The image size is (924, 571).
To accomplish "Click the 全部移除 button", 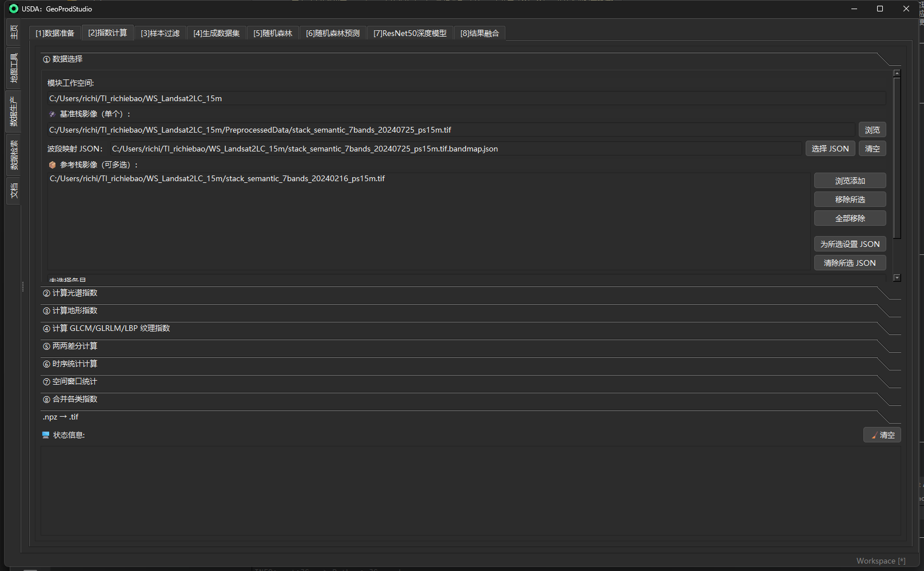I will pyautogui.click(x=850, y=218).
